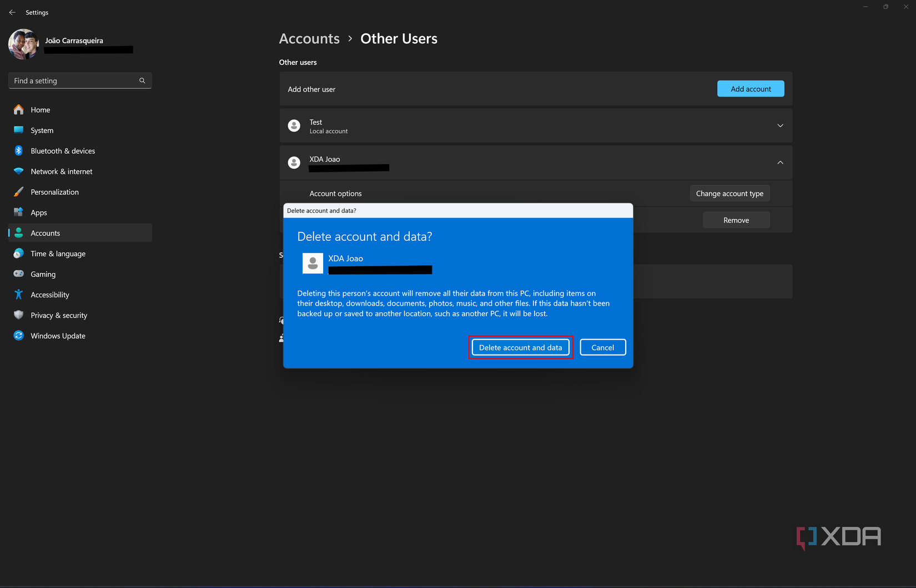
Task: Click the Add account button
Action: [x=751, y=89]
